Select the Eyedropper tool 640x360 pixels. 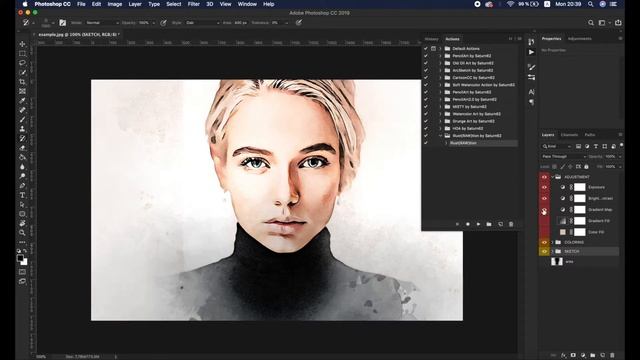pyautogui.click(x=22, y=100)
